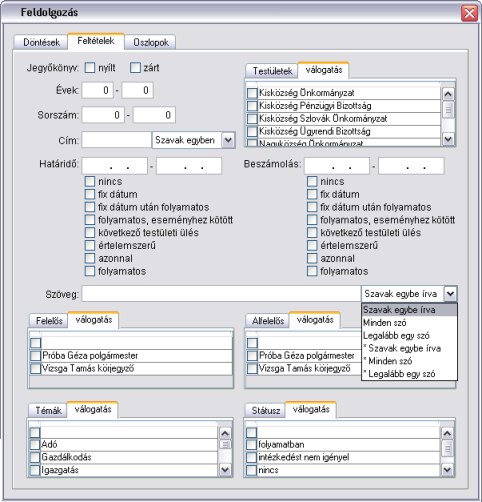The height and width of the screenshot is (502, 482).
Task: Switch to the Döntések tab
Action: pyautogui.click(x=41, y=42)
